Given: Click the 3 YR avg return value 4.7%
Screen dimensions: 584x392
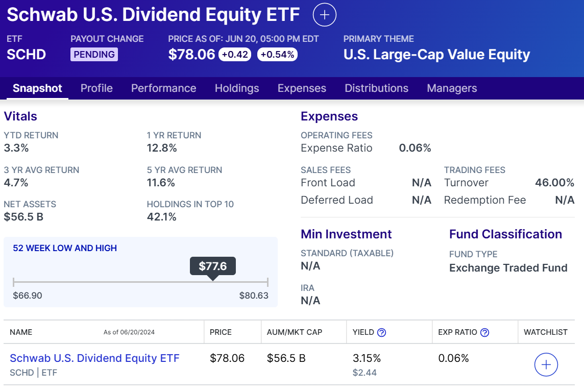Looking at the screenshot, I should pos(16,183).
